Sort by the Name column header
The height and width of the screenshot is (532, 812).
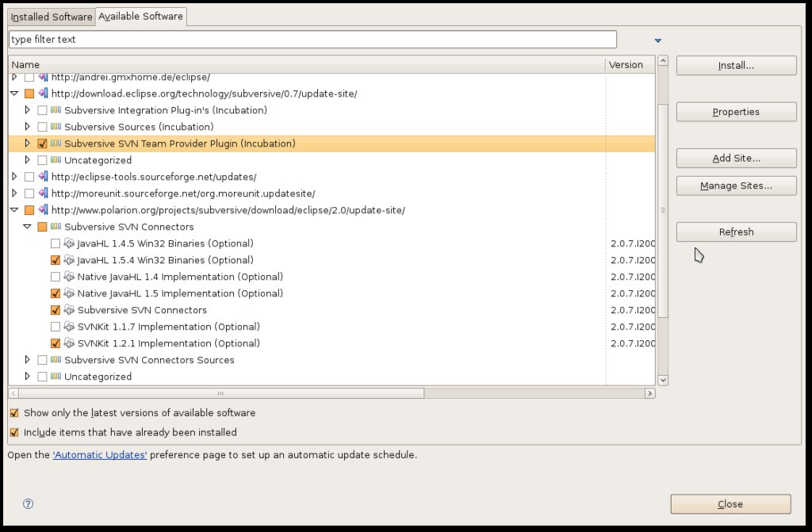(x=307, y=65)
